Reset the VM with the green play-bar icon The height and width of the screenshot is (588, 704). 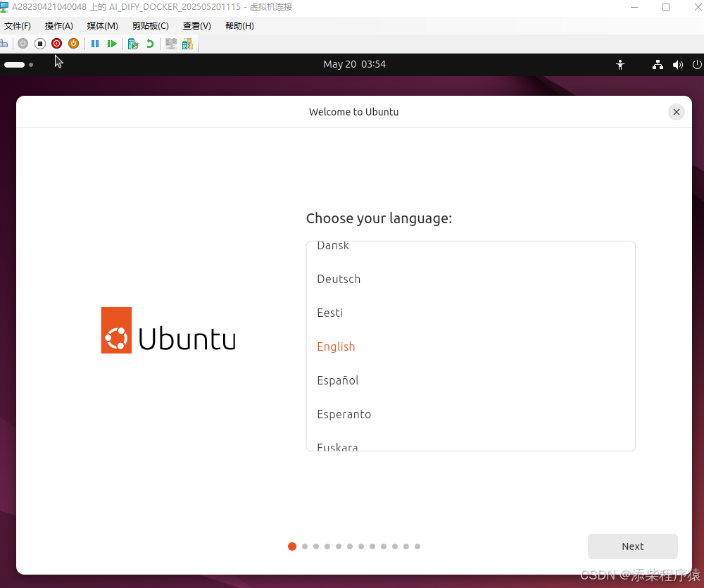(112, 44)
